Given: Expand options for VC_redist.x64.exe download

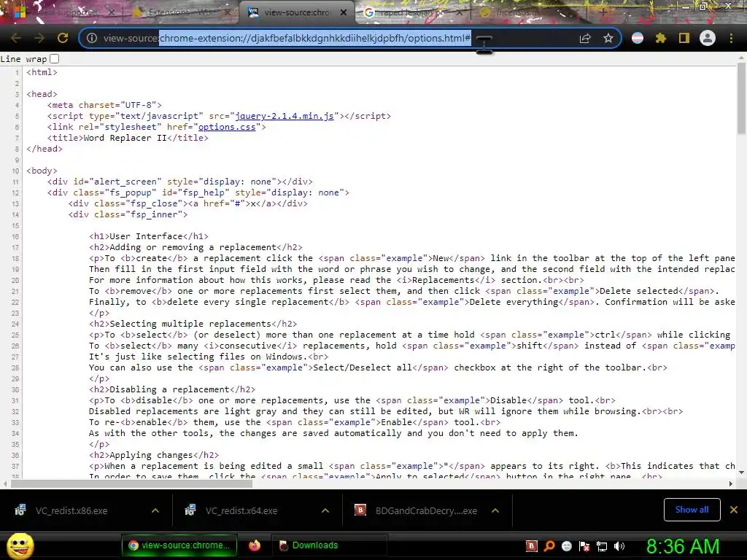Looking at the screenshot, I should tap(325, 510).
